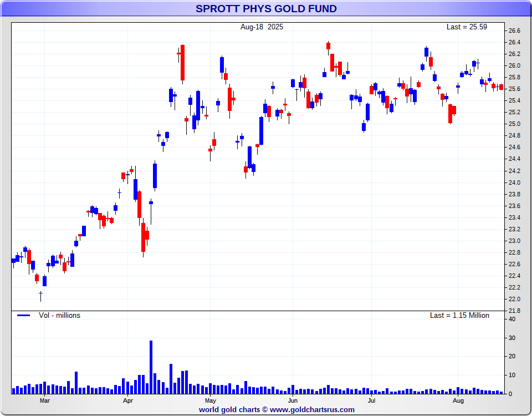Click the SPROTT PHYS GOLD FUND title
This screenshot has width=532, height=416.
266,8
